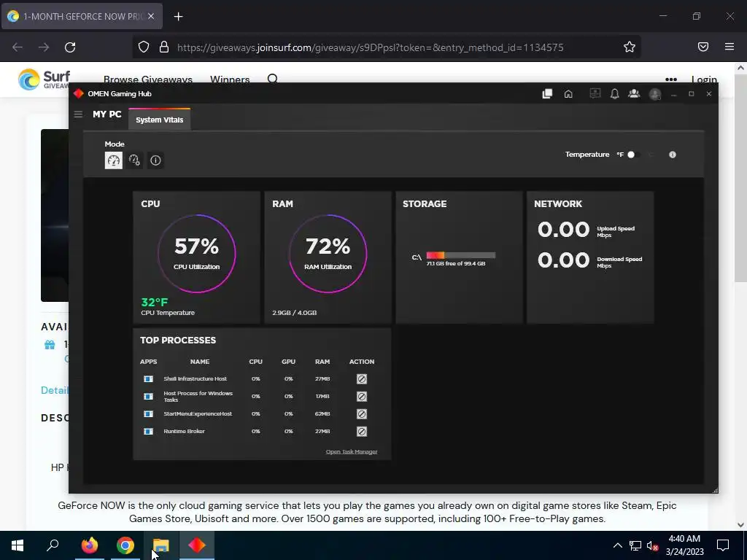
Task: Click the RAM column header
Action: (x=322, y=362)
